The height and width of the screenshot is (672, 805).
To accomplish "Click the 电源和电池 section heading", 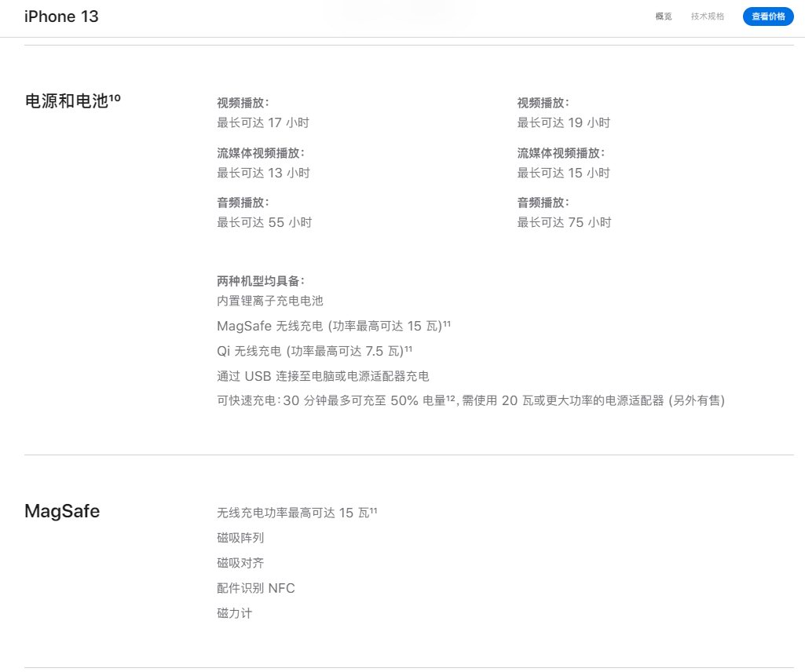I will [x=67, y=100].
